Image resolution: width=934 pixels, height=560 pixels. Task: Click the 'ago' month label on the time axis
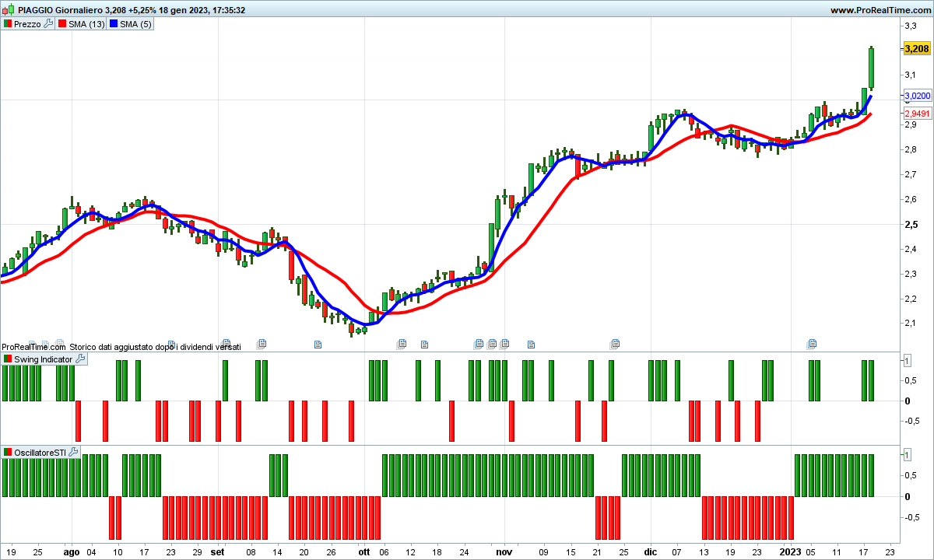click(x=72, y=552)
